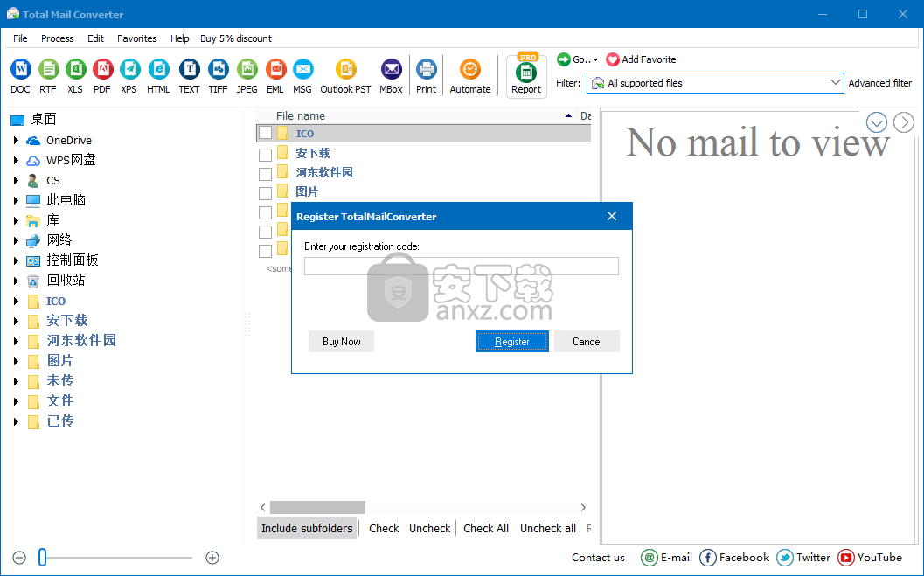Click the Buy Now button
The width and height of the screenshot is (924, 576).
(x=341, y=342)
